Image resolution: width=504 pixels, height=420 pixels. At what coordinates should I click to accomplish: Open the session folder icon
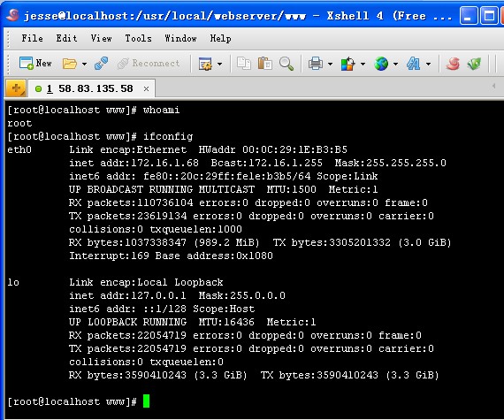(70, 64)
